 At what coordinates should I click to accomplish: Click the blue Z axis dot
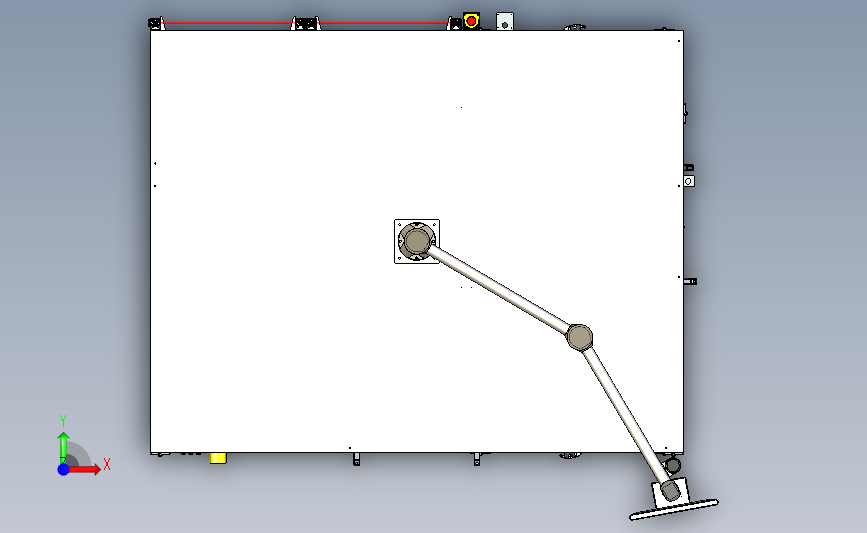[63, 469]
